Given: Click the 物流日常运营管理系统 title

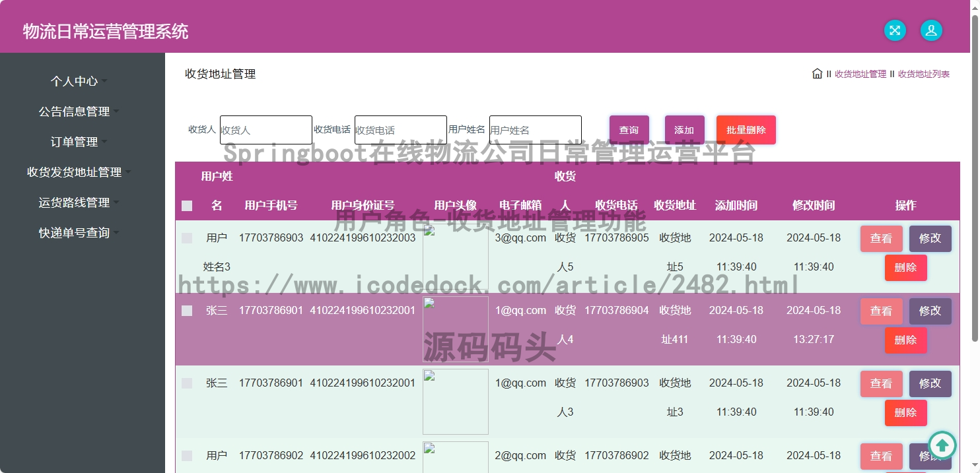Looking at the screenshot, I should (x=106, y=31).
